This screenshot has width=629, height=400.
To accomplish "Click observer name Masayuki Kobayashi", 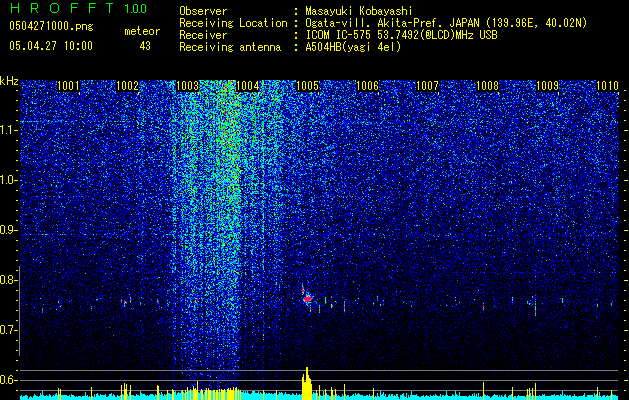I will click(359, 11).
